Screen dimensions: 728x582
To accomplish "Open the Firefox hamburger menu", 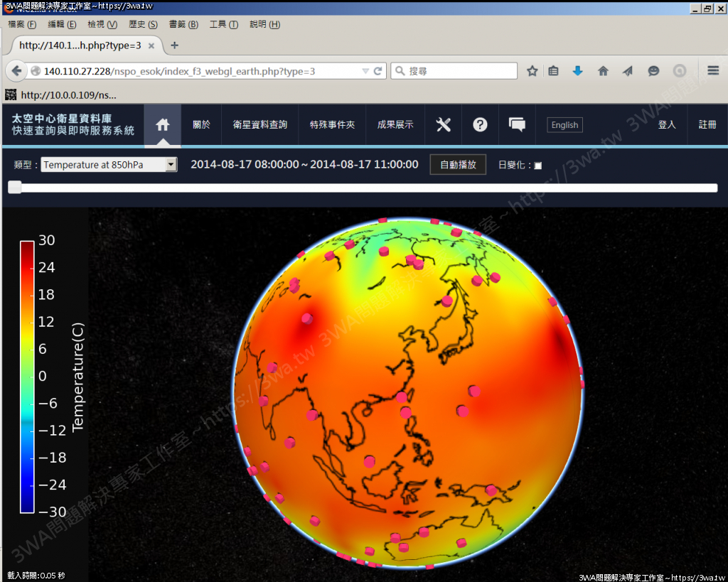I will (713, 71).
